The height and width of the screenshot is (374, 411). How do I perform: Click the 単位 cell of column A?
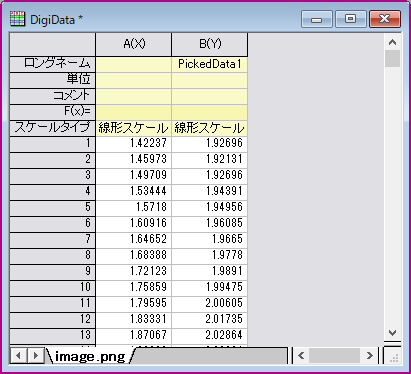point(134,80)
